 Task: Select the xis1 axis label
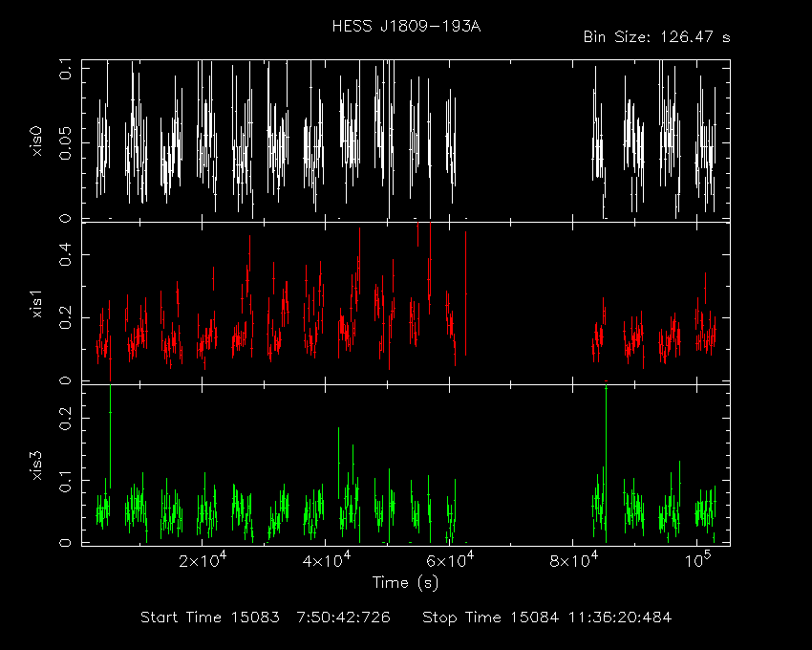tap(36, 304)
